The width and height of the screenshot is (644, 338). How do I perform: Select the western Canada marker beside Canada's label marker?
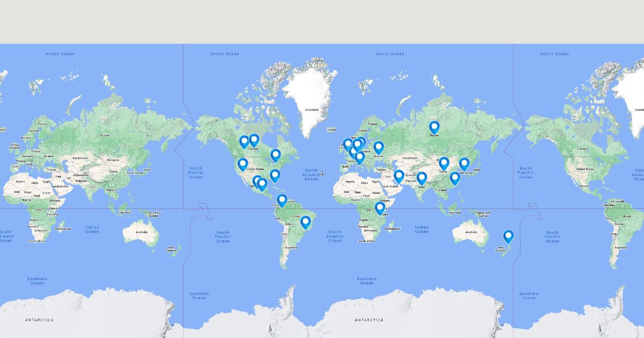pyautogui.click(x=244, y=142)
